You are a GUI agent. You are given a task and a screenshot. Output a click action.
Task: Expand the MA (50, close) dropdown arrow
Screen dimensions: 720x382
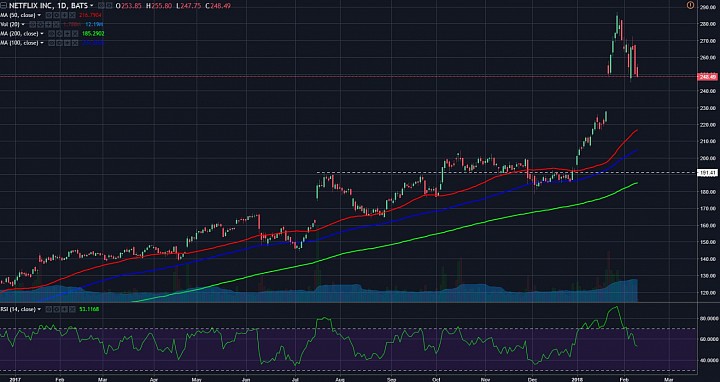pyautogui.click(x=39, y=15)
